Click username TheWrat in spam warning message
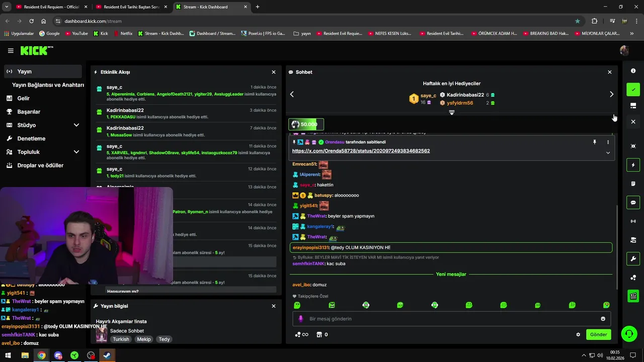 coord(316,216)
